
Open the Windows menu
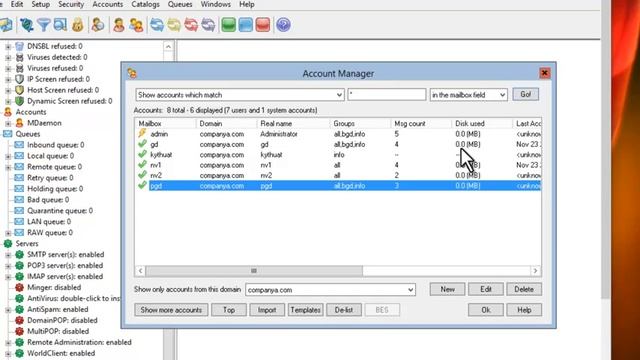point(216,4)
